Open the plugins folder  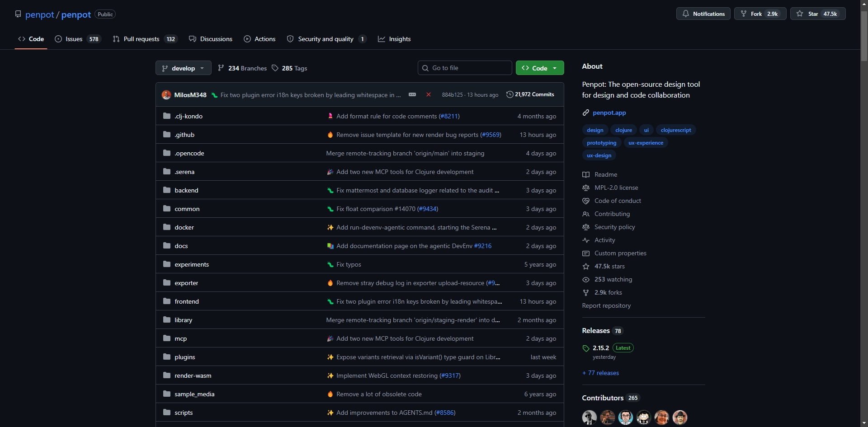click(x=185, y=357)
